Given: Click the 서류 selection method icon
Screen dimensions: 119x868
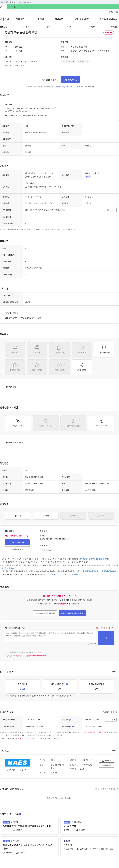Looking at the screenshot, I should coord(18,516).
